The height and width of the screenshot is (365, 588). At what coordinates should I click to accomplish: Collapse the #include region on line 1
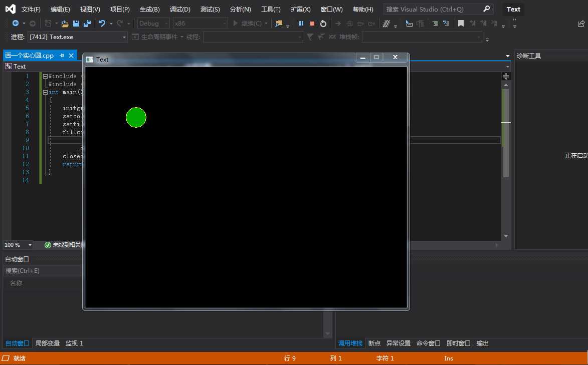[x=45, y=76]
